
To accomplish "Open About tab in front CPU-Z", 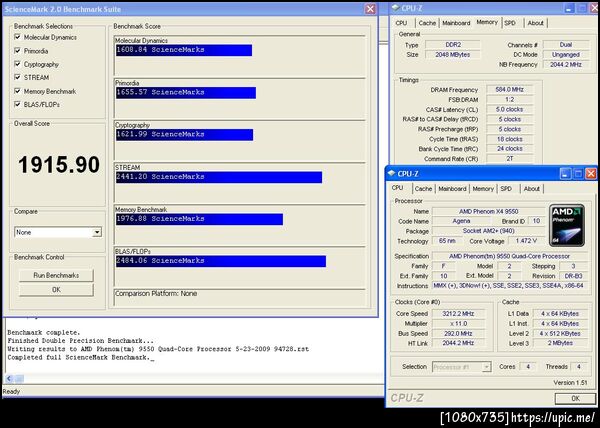I will (x=532, y=189).
